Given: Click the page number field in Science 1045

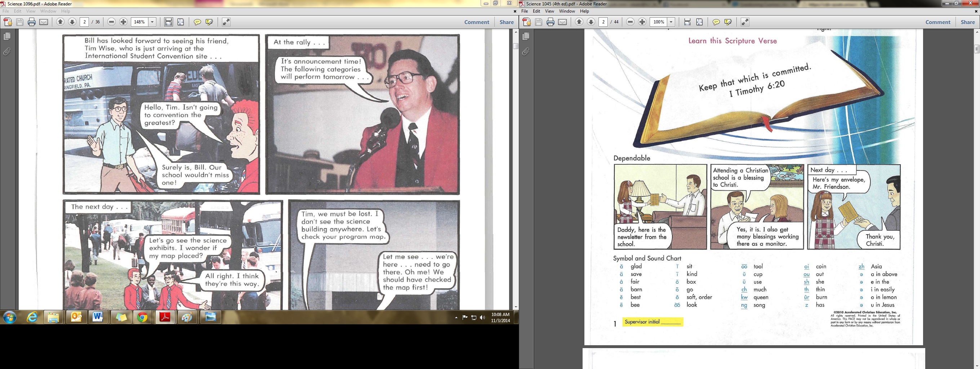Looking at the screenshot, I should click(x=603, y=22).
